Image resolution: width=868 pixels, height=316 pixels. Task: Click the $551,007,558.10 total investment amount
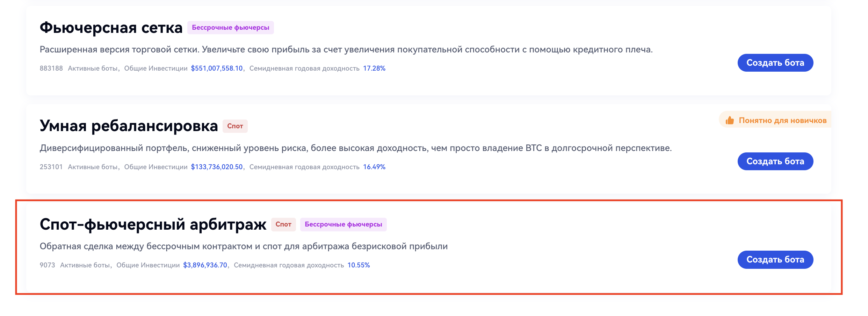pos(217,69)
